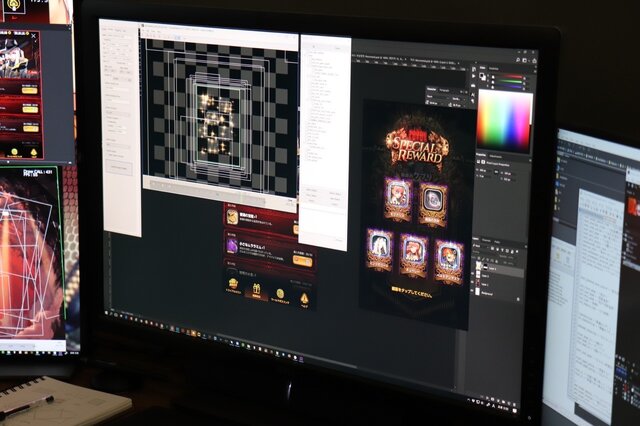
Task: Close the game panel on the left monitor
Action: point(33,37)
